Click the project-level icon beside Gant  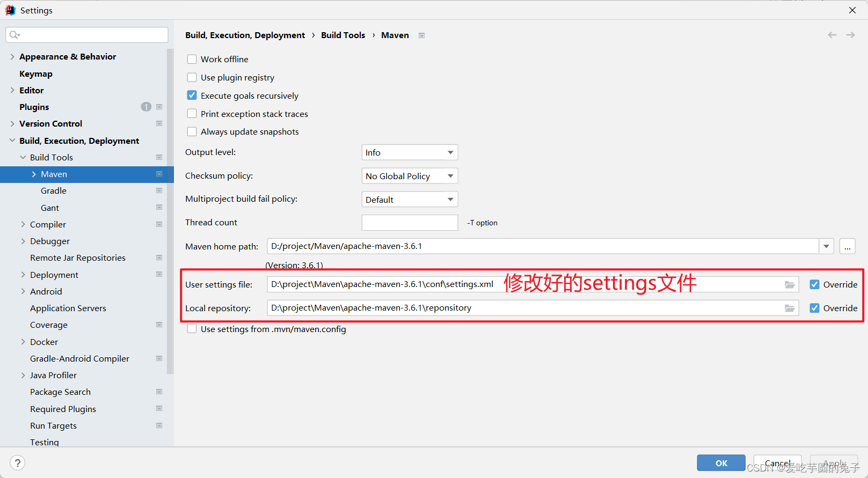[159, 207]
